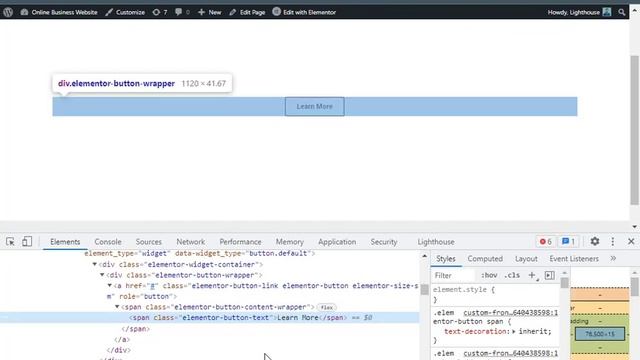This screenshot has height=360, width=640.
Task: Click the Styles pane scrollbar thumb
Action: (x=564, y=283)
